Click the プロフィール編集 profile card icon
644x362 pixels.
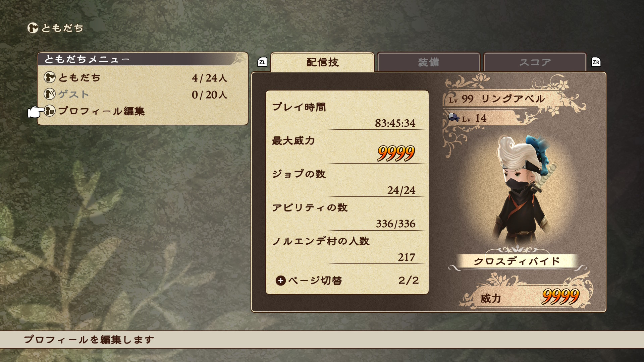point(50,111)
